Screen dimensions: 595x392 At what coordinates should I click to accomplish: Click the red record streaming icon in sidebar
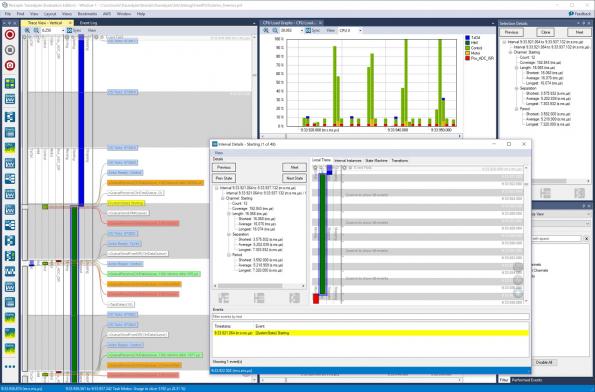point(10,35)
